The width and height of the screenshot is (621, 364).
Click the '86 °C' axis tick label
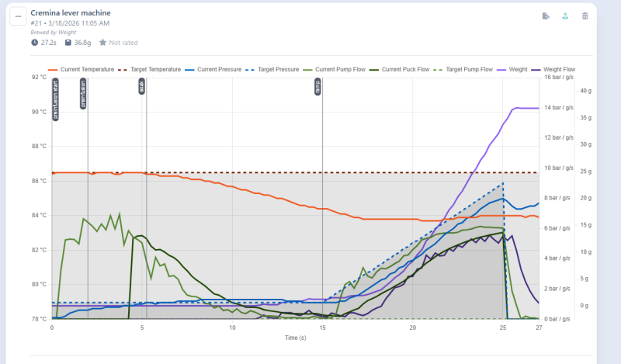(x=40, y=181)
